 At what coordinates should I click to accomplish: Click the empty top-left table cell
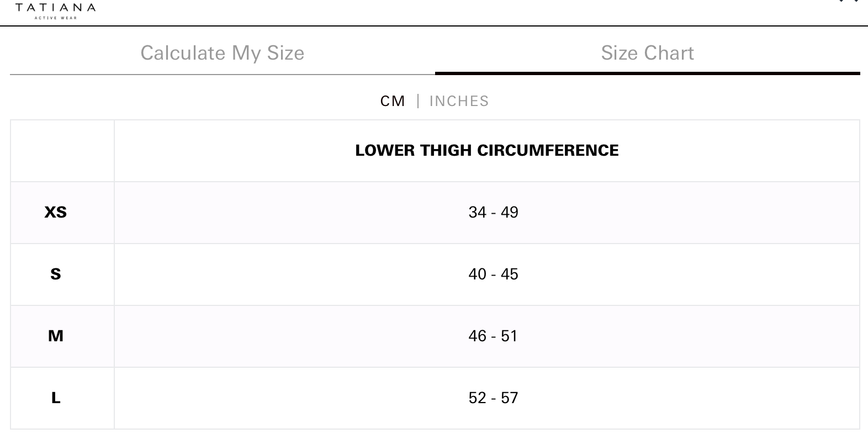click(x=62, y=150)
